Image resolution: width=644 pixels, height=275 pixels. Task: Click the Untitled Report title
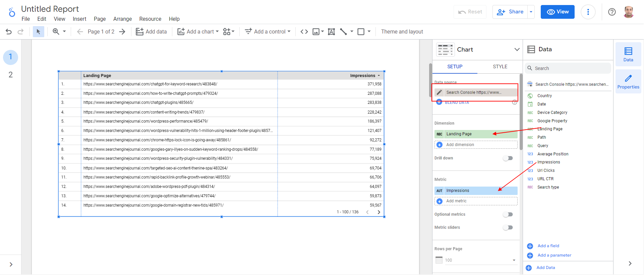tap(50, 9)
